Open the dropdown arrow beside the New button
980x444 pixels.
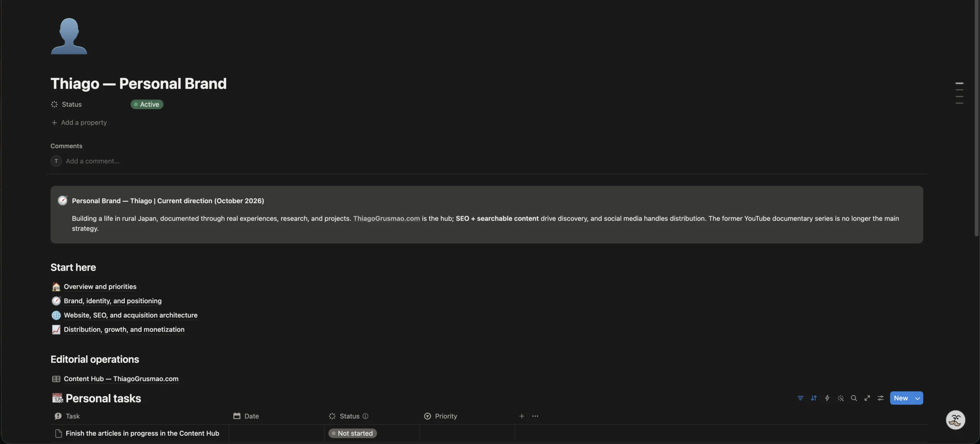[917, 398]
